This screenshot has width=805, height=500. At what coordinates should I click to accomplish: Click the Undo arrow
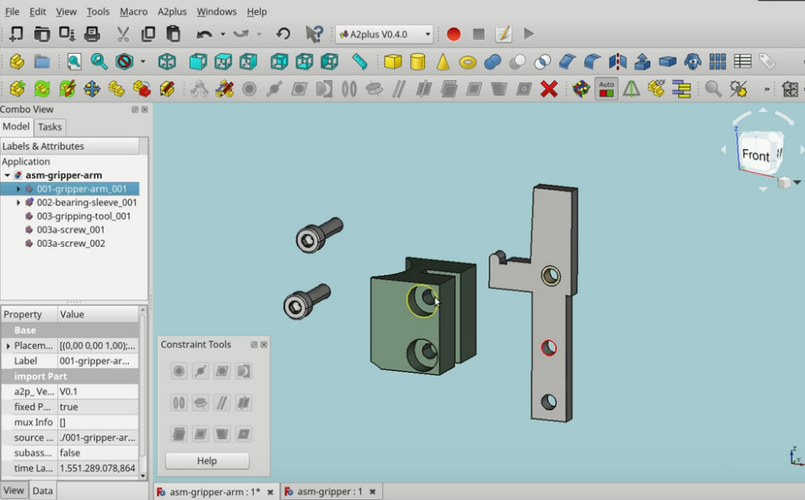point(204,34)
